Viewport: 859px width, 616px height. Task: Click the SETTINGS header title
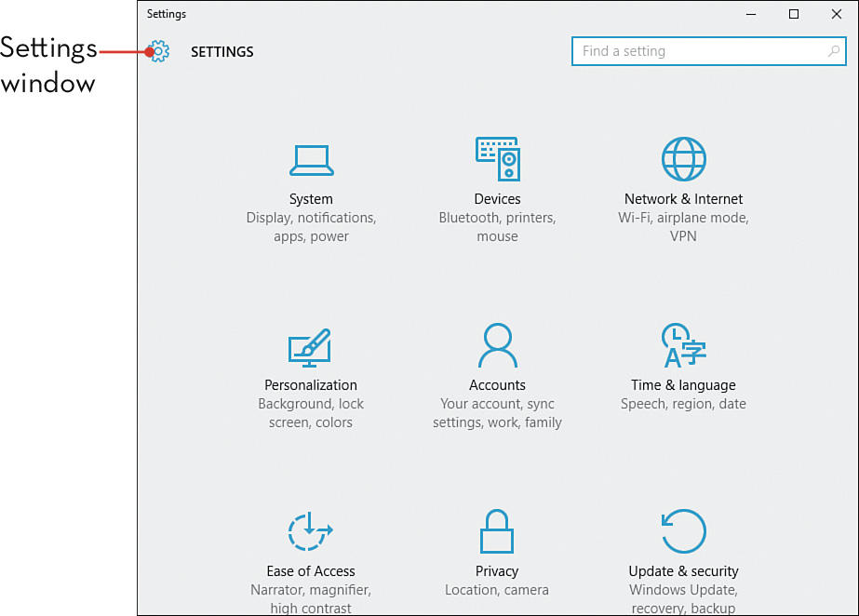[x=221, y=52]
